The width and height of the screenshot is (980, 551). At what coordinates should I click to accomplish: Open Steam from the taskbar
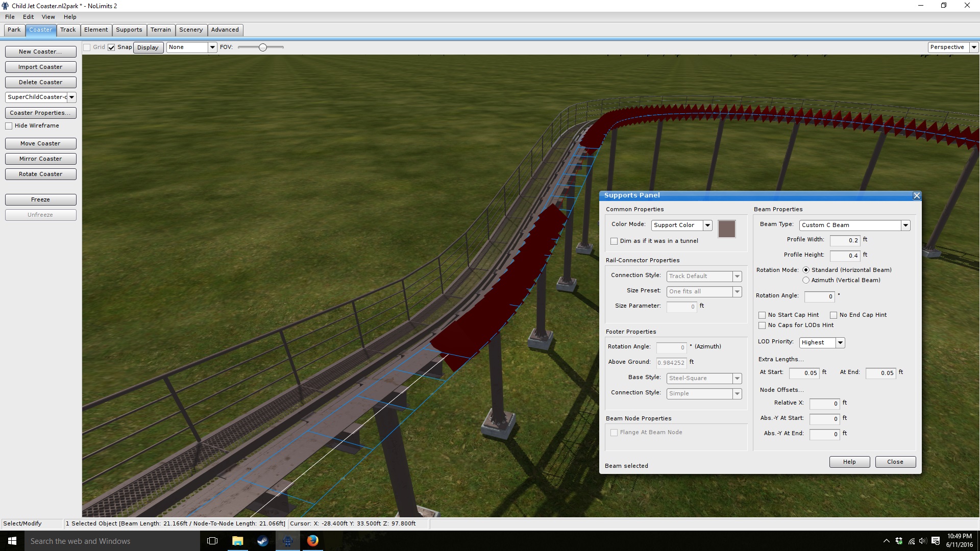tap(262, 541)
